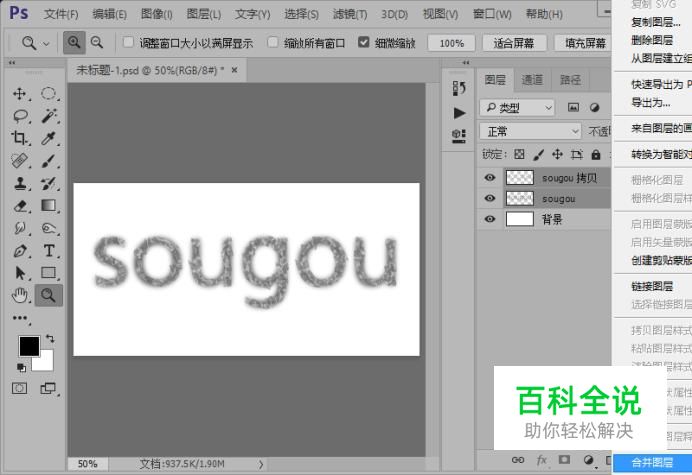This screenshot has width=692, height=475.
Task: Select the Zoom tool in toolbox
Action: click(x=48, y=295)
